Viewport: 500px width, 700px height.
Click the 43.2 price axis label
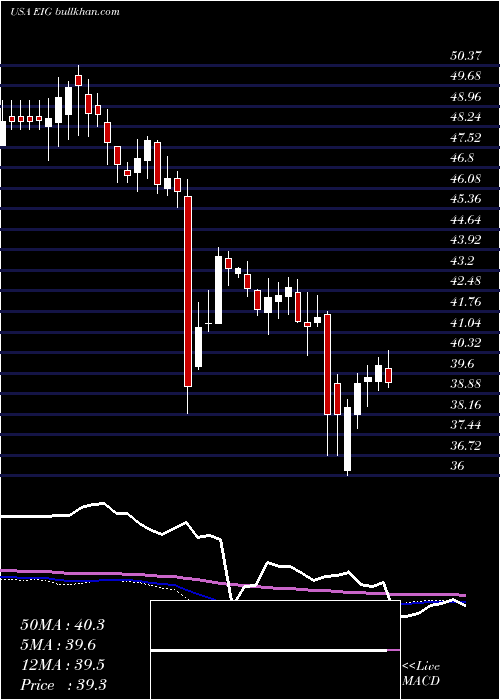pos(463,261)
